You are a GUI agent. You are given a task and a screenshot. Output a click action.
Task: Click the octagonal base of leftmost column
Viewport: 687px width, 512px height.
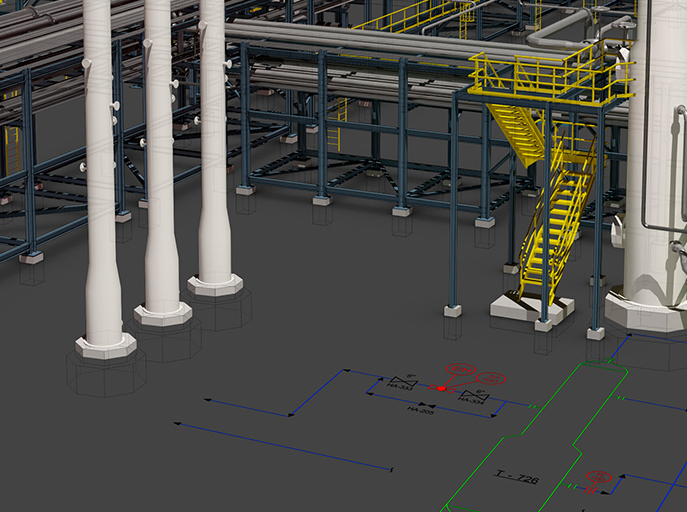tap(105, 346)
